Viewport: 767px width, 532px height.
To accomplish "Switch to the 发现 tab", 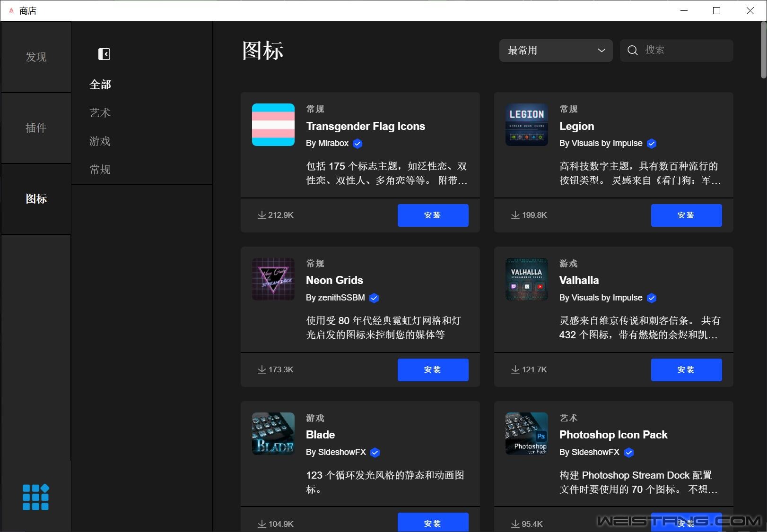I will point(36,57).
